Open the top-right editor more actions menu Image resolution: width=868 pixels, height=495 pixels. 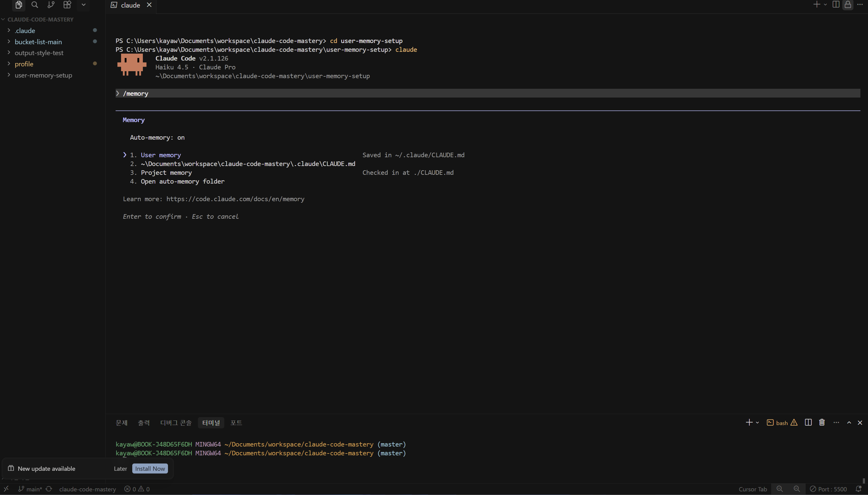[860, 5]
